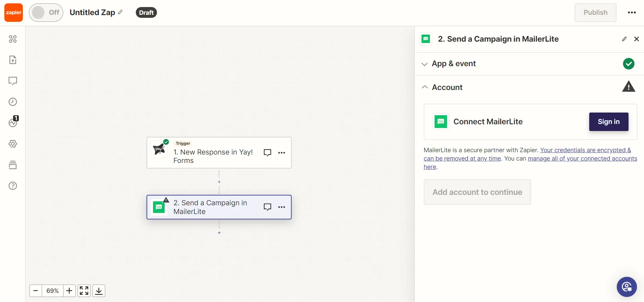Rename the Untitled Zap with pencil icon
This screenshot has width=644, height=302.
click(x=120, y=12)
